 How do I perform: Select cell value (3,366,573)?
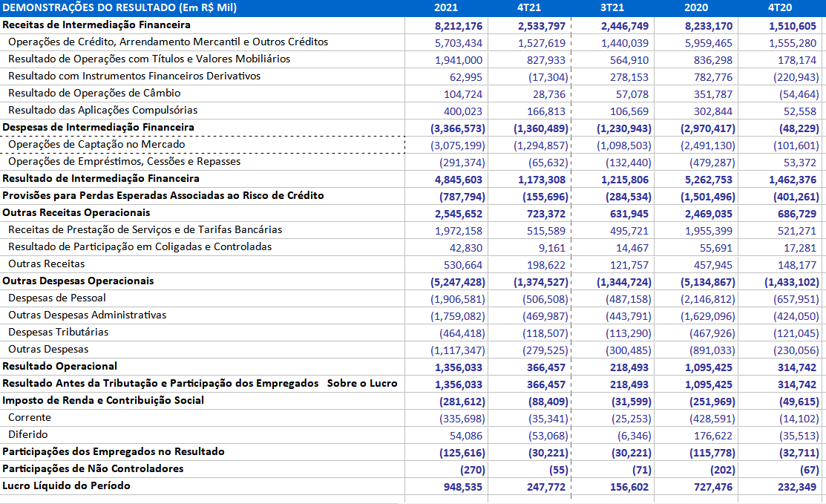coord(458,128)
